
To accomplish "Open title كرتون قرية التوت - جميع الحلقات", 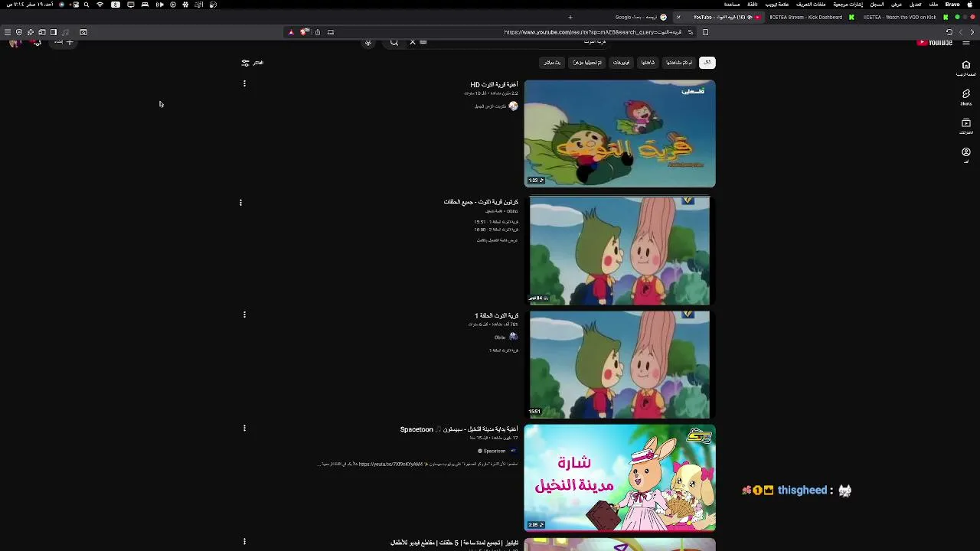I will click(x=481, y=202).
